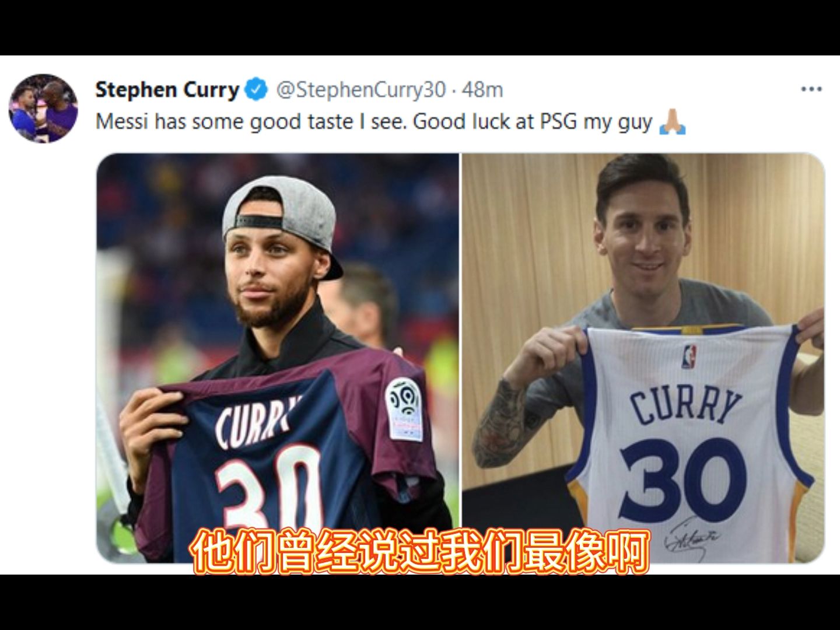This screenshot has width=840, height=630.
Task: Open the right photo with the white jersey
Action: click(x=643, y=358)
